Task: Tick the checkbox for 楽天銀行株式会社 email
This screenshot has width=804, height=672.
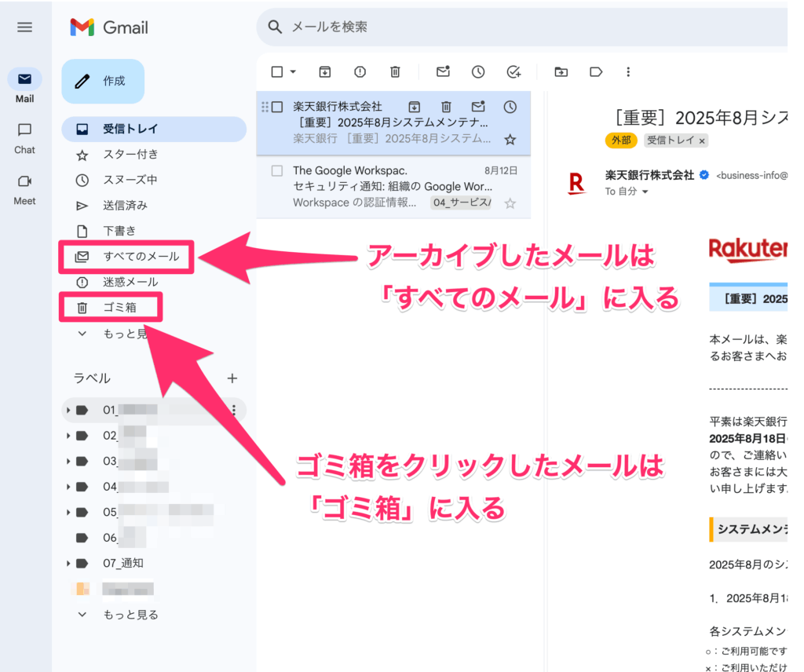Action: pyautogui.click(x=277, y=107)
